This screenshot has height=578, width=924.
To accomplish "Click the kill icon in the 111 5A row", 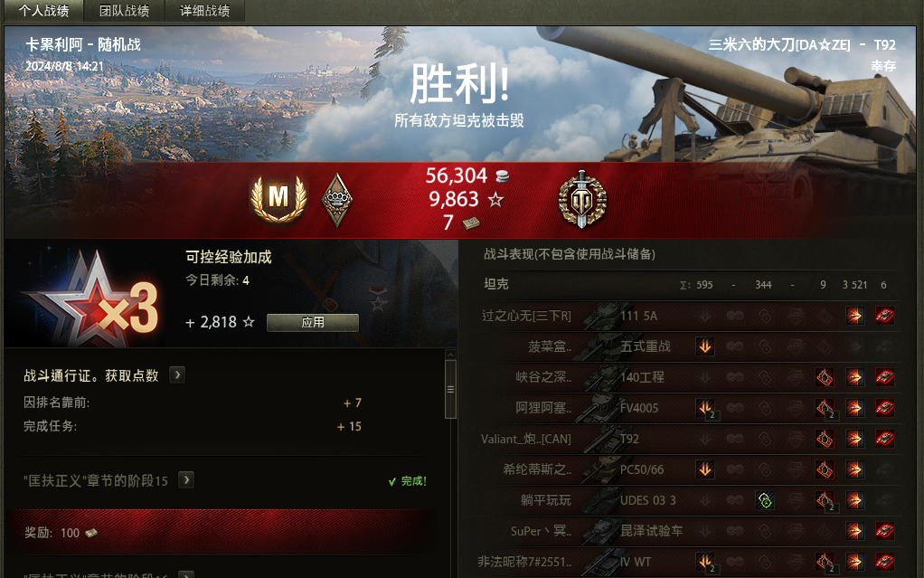I will pos(884,316).
